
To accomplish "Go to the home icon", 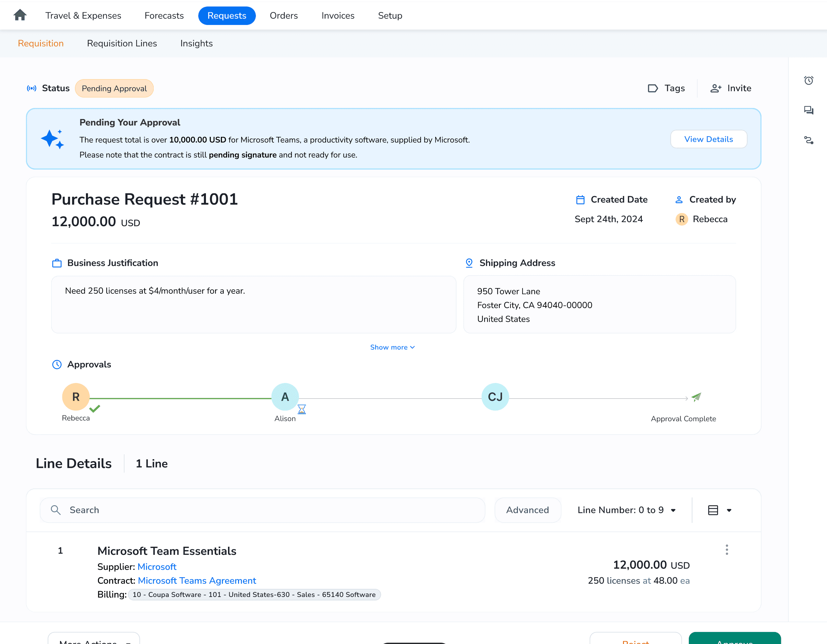I will [20, 15].
